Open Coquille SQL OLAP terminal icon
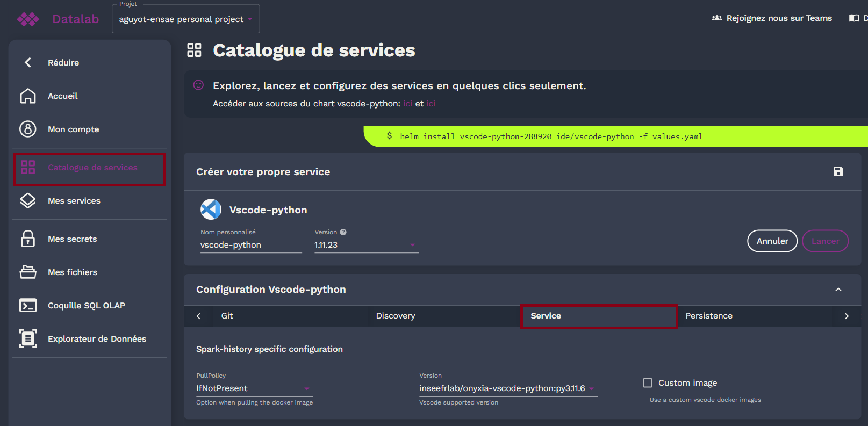 pos(28,306)
